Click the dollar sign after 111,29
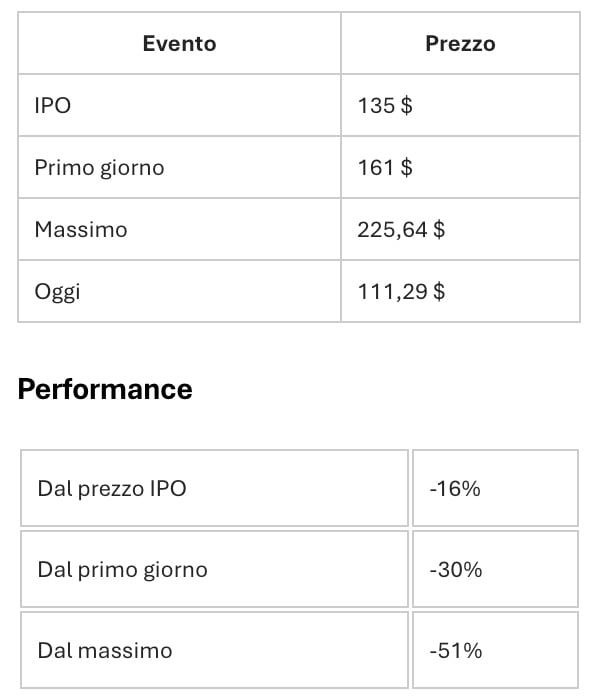592x700 pixels. [439, 292]
